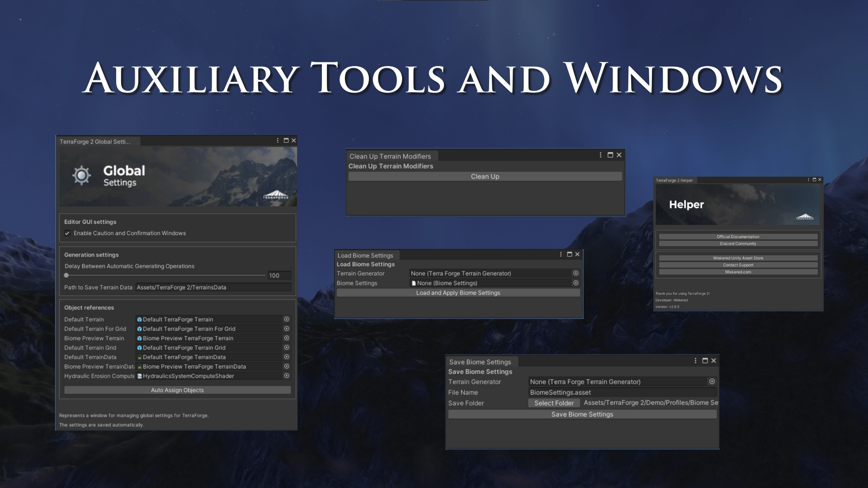This screenshot has width=868, height=488.
Task: Click Biome Settings object picker circle
Action: (576, 283)
